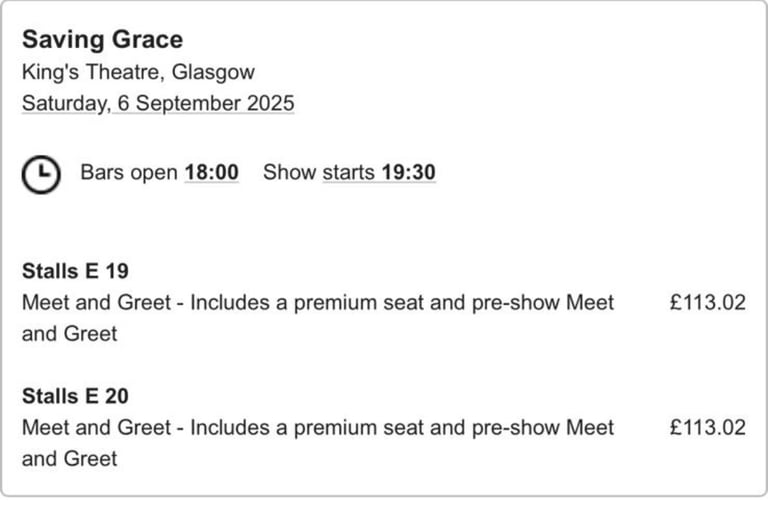This screenshot has width=768, height=508.
Task: Select the Saturday, 6 September 2025 date
Action: [x=158, y=103]
